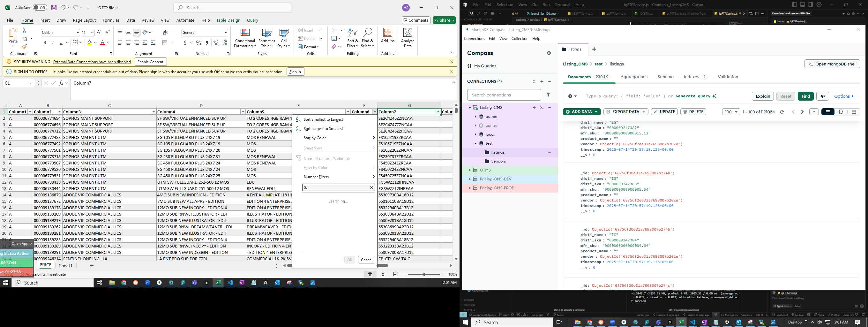Click the green Find button in Compass
The image size is (868, 327).
click(806, 96)
